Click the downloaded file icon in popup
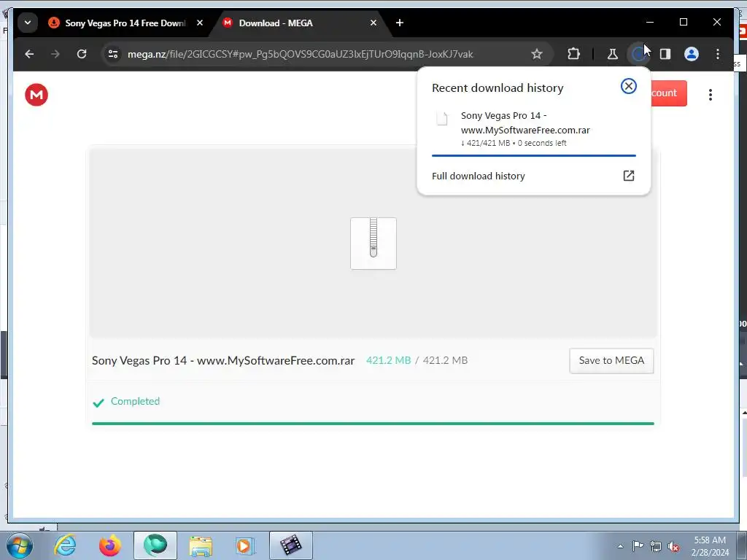Screen dimensions: 747x560 441,118
